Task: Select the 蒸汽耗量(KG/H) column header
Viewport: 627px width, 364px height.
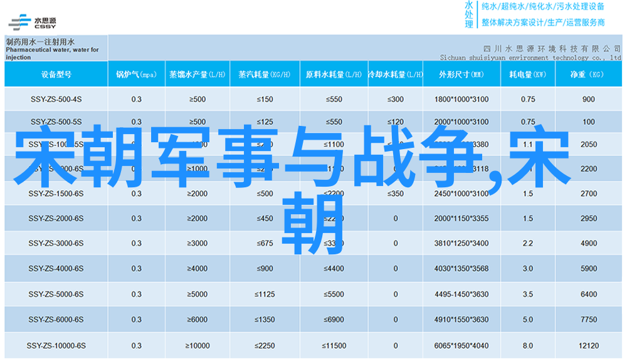Action: [x=265, y=75]
